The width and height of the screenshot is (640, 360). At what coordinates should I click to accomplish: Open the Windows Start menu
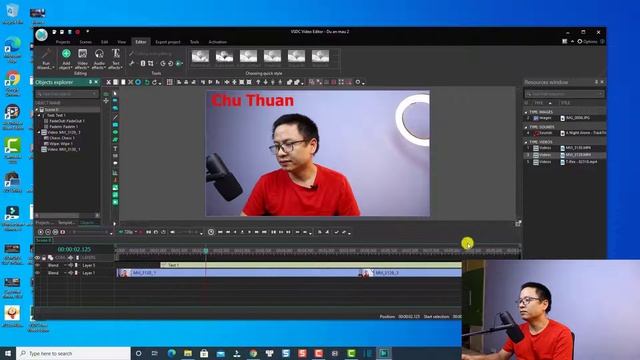click(x=8, y=353)
